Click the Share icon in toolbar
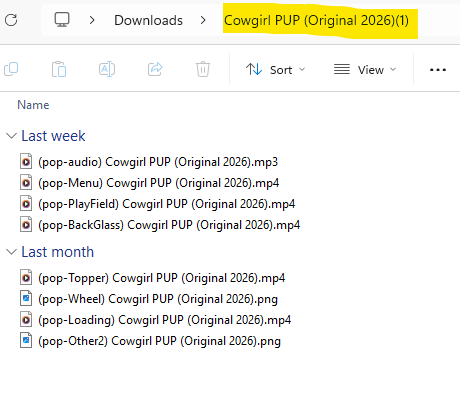 [155, 69]
